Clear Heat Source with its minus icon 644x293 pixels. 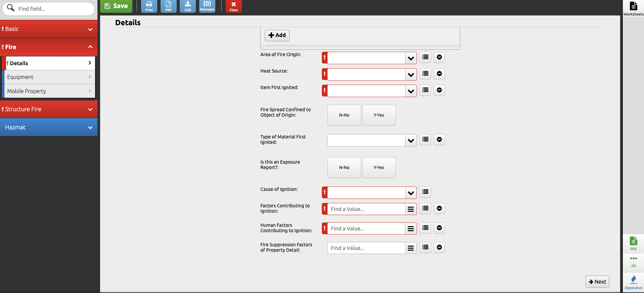coord(439,74)
